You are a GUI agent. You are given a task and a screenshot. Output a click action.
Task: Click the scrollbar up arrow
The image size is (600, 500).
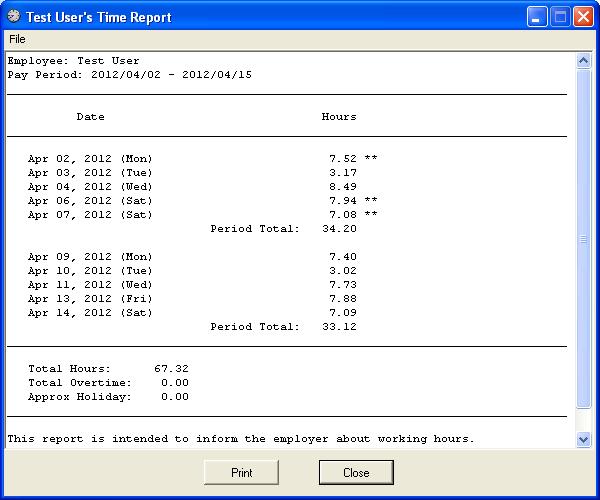pos(584,61)
